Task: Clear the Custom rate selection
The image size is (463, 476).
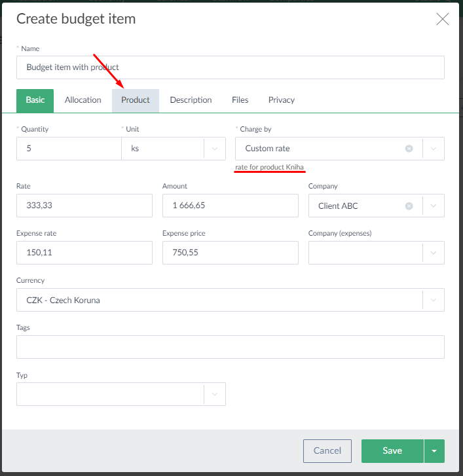Action: pyautogui.click(x=409, y=149)
